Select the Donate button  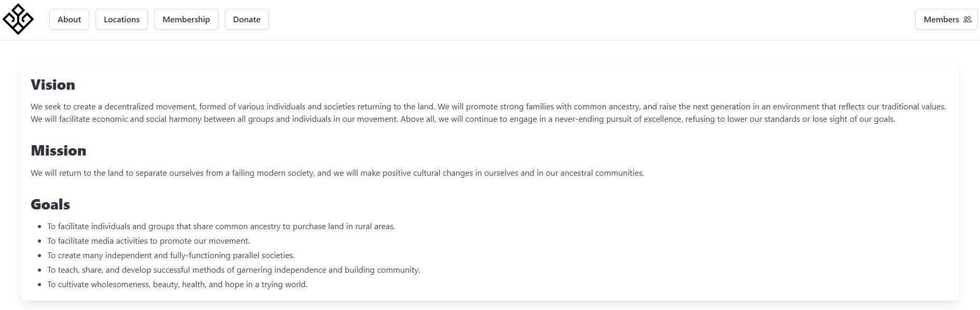(x=247, y=19)
